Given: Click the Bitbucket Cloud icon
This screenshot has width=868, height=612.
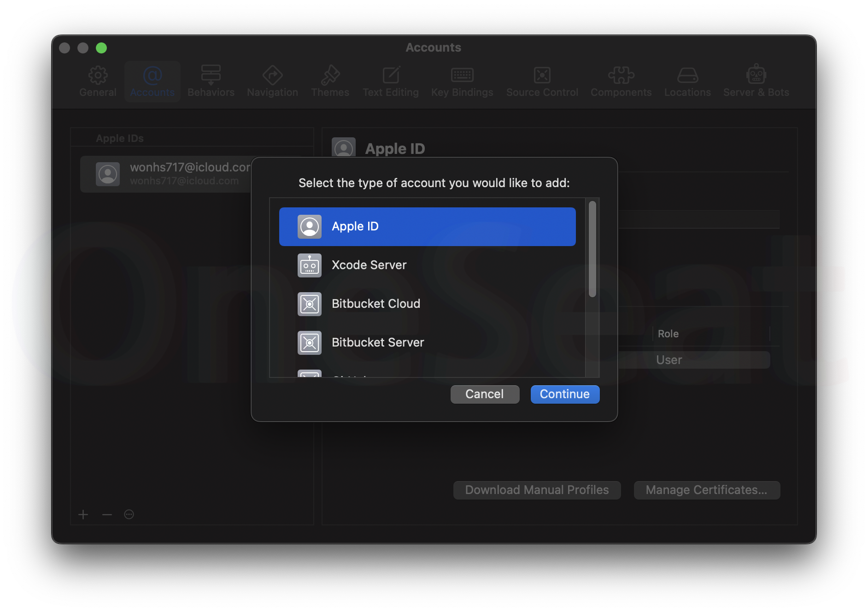Looking at the screenshot, I should 310,304.
